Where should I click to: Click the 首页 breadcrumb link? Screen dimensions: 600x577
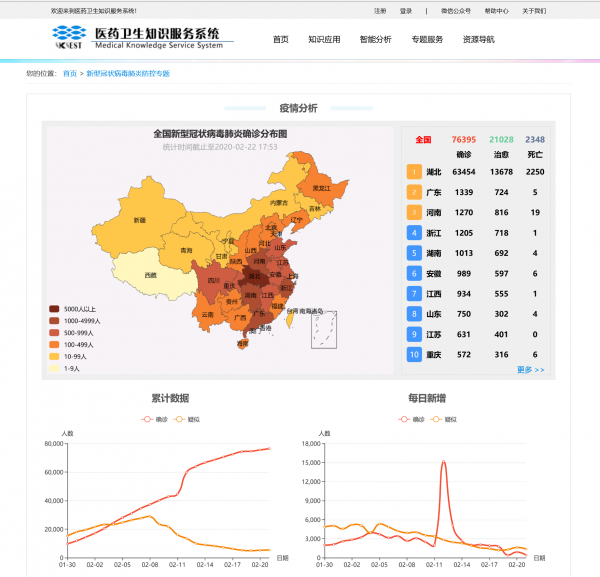click(x=69, y=74)
